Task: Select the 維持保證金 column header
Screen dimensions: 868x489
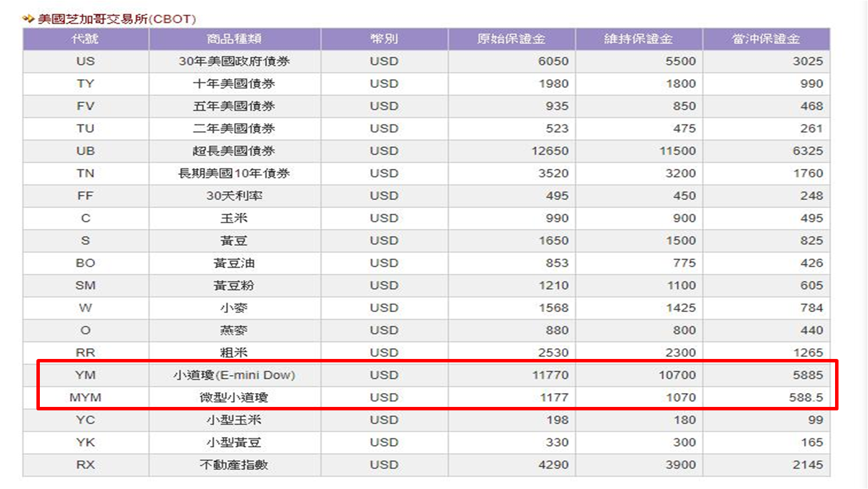Action: pos(639,39)
